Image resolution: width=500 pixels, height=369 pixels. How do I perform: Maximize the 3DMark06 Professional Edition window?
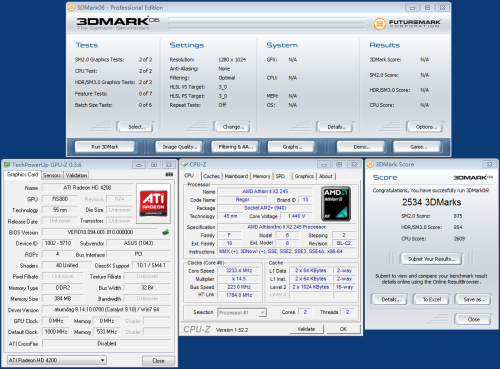point(427,8)
